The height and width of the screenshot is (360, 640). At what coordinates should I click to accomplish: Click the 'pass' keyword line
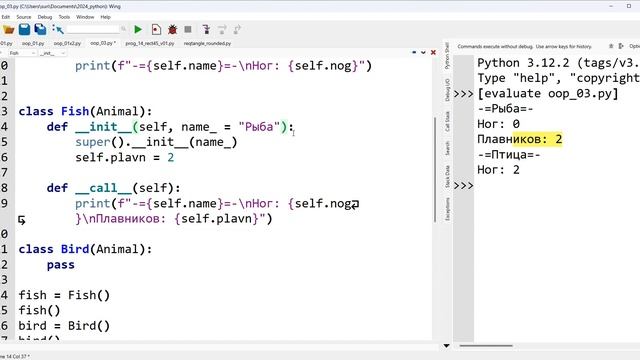click(60, 265)
